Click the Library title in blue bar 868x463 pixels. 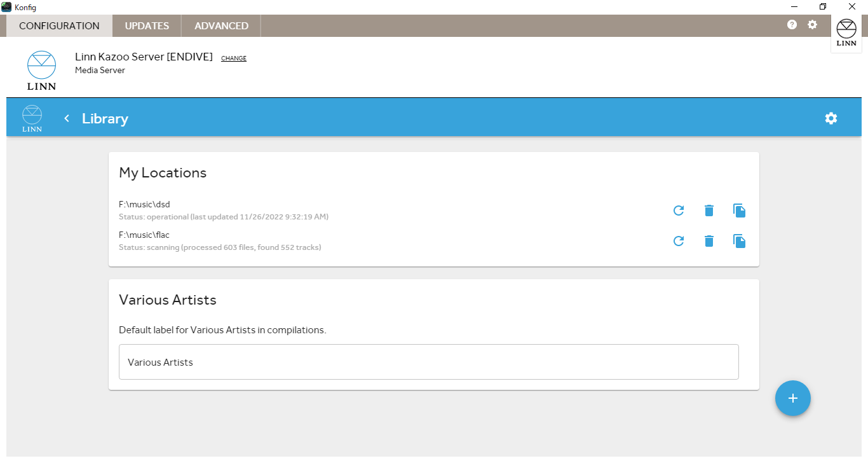tap(105, 118)
